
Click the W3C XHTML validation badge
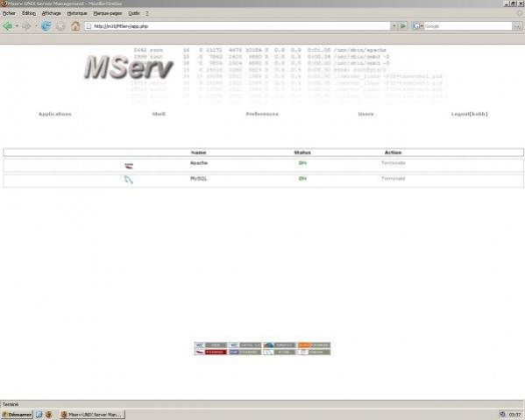(245, 345)
